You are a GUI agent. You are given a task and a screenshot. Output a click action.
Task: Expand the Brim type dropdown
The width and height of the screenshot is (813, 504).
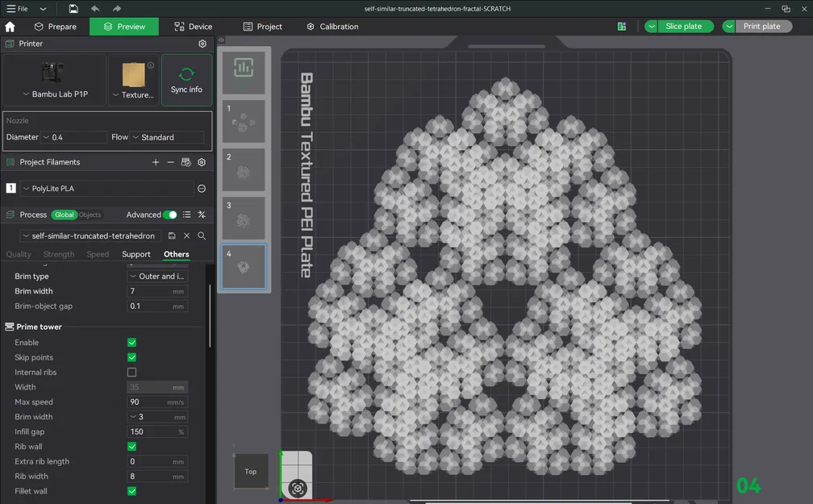point(157,277)
